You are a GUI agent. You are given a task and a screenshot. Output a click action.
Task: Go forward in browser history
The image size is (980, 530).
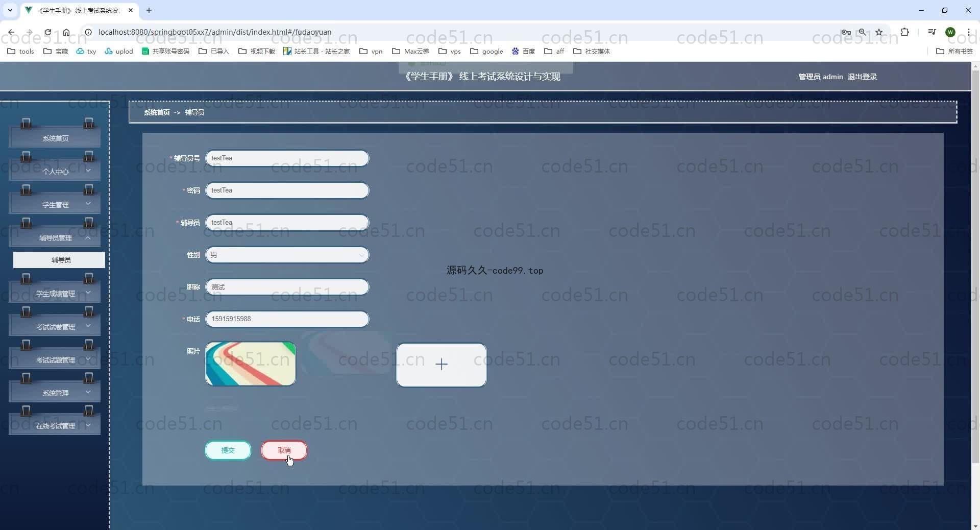point(30,32)
